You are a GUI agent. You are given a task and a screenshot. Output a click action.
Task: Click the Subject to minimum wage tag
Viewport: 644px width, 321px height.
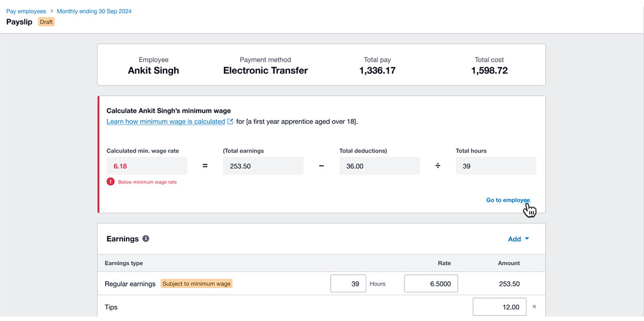coord(196,284)
